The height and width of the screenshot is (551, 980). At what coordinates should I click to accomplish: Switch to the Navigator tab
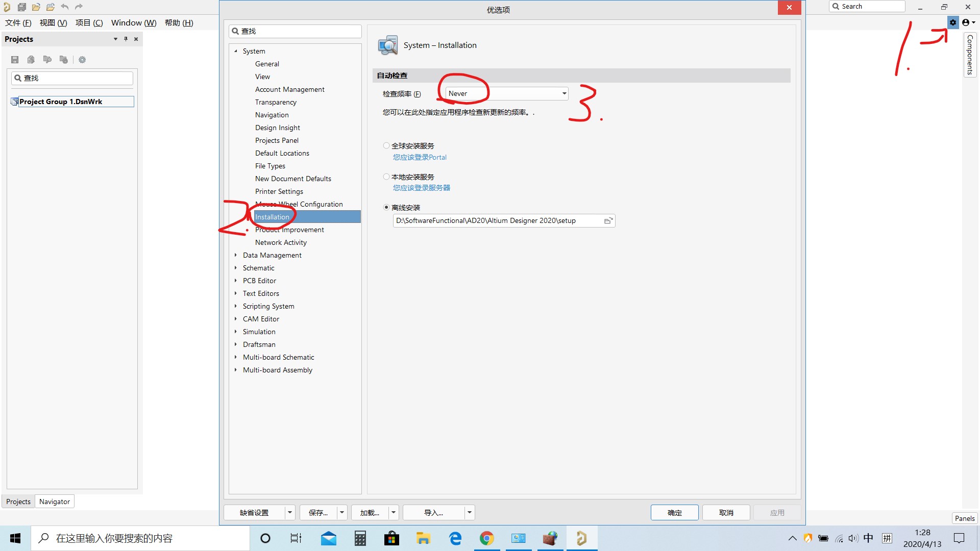pos(55,502)
